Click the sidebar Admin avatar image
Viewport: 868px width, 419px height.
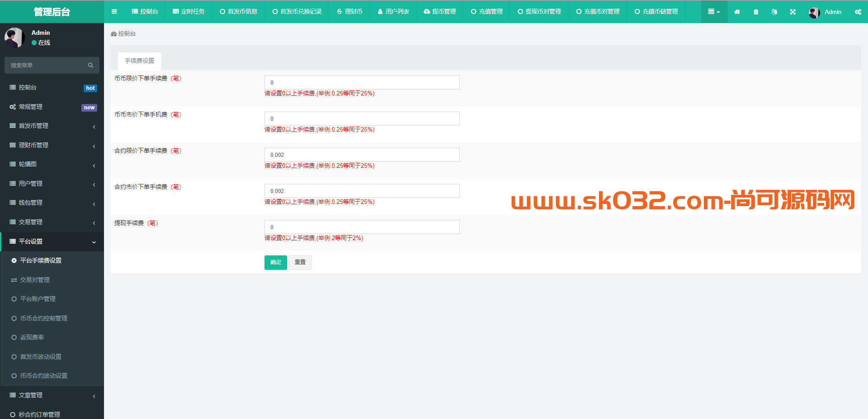coord(14,38)
